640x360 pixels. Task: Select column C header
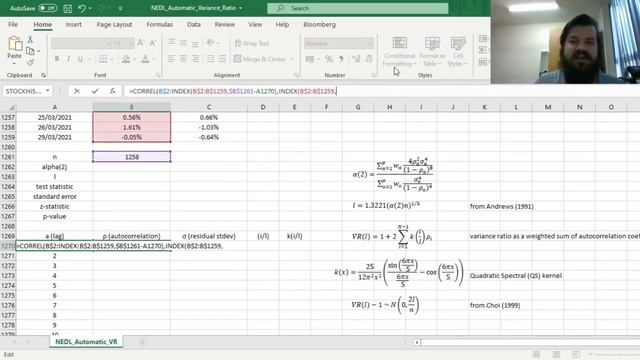click(209, 107)
